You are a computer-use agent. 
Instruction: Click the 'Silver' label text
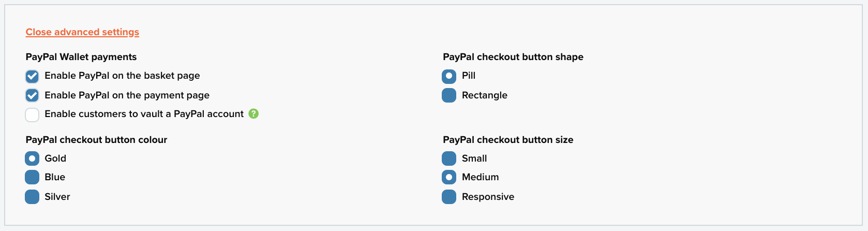click(57, 197)
